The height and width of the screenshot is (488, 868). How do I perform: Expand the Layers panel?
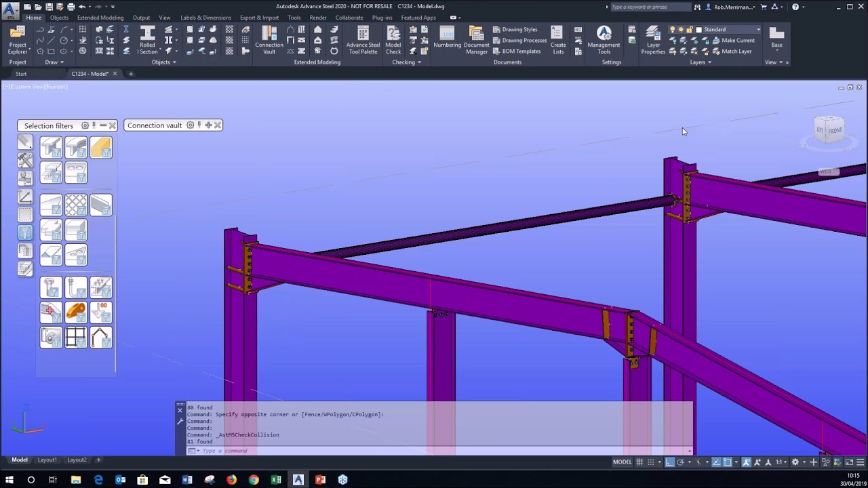pyautogui.click(x=701, y=62)
